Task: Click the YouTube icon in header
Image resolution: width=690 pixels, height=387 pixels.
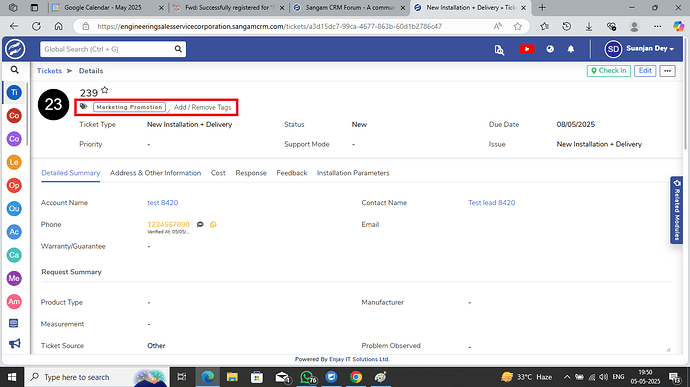Action: click(x=527, y=49)
